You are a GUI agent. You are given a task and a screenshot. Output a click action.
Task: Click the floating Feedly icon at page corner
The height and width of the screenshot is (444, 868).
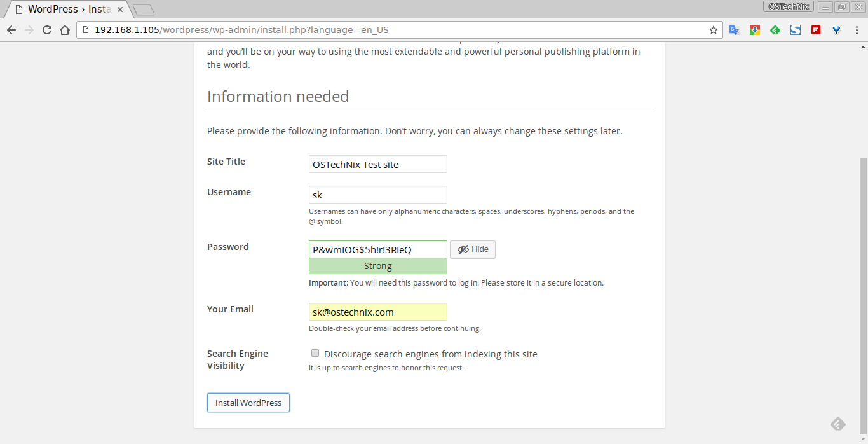tap(838, 424)
